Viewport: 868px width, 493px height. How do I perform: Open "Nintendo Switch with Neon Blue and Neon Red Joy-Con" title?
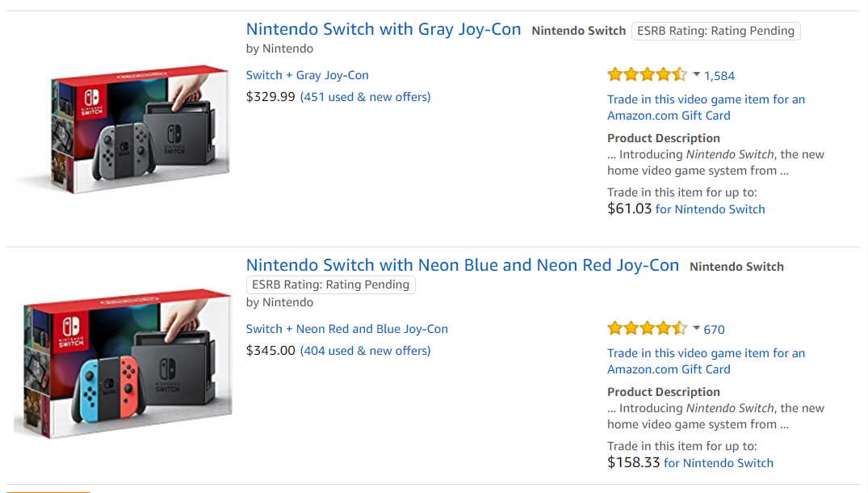[462, 265]
